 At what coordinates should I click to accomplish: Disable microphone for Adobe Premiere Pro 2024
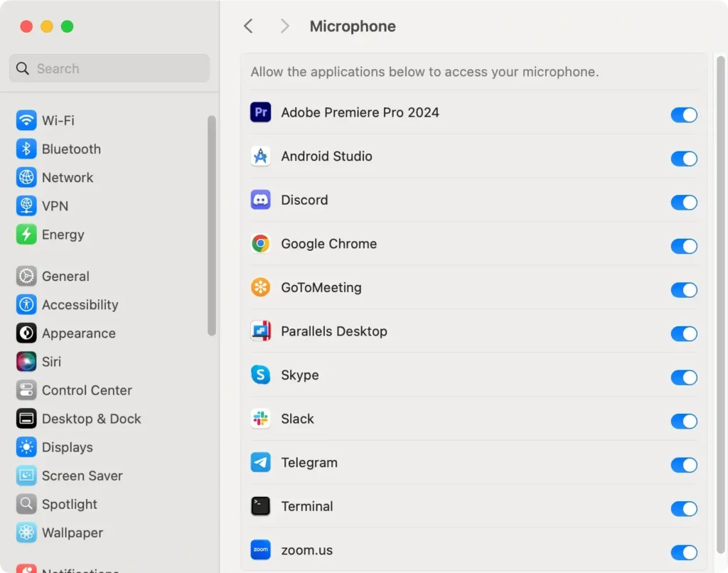point(684,114)
